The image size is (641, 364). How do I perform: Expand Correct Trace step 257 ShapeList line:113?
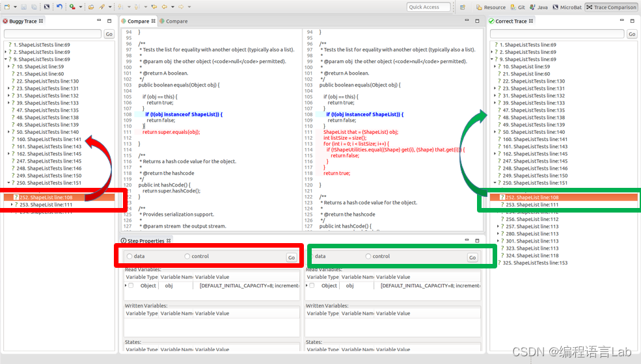point(498,226)
